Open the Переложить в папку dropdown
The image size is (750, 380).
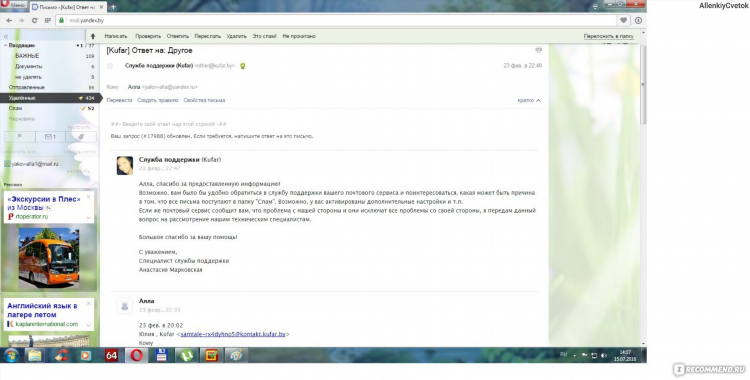tap(608, 36)
